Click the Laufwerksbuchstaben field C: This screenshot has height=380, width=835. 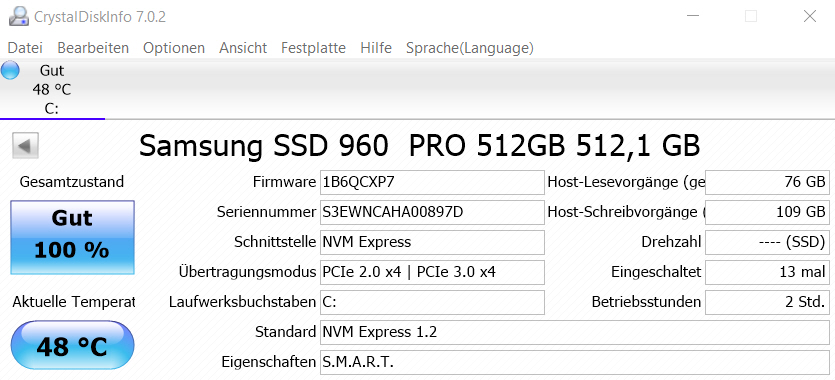(432, 302)
